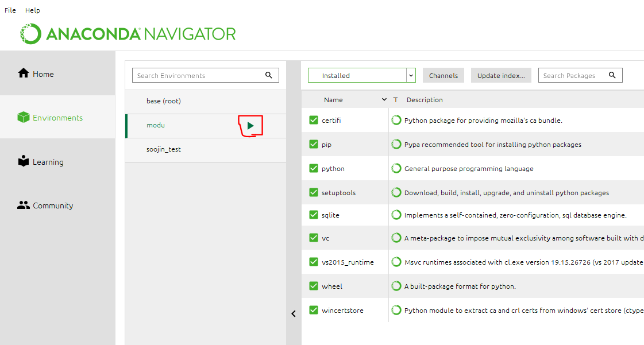Toggle the certifi package checkbox
Viewport: 644px width, 345px height.
click(313, 120)
